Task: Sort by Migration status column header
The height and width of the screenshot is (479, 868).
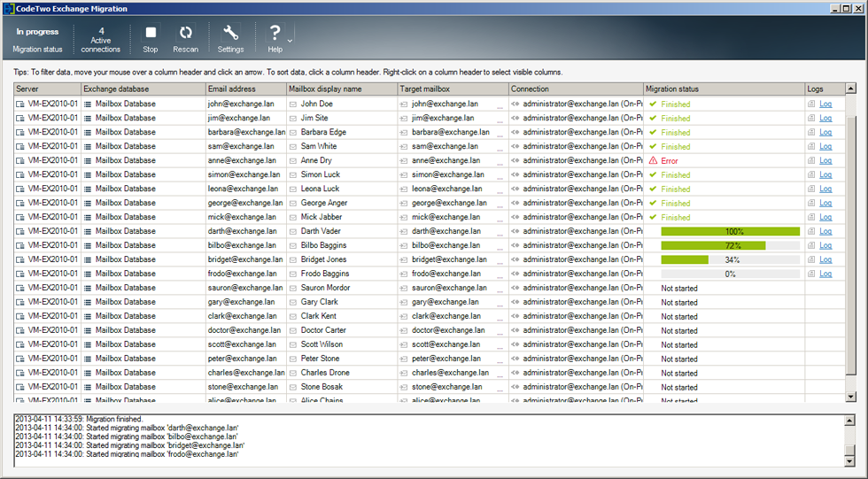Action: tap(725, 89)
